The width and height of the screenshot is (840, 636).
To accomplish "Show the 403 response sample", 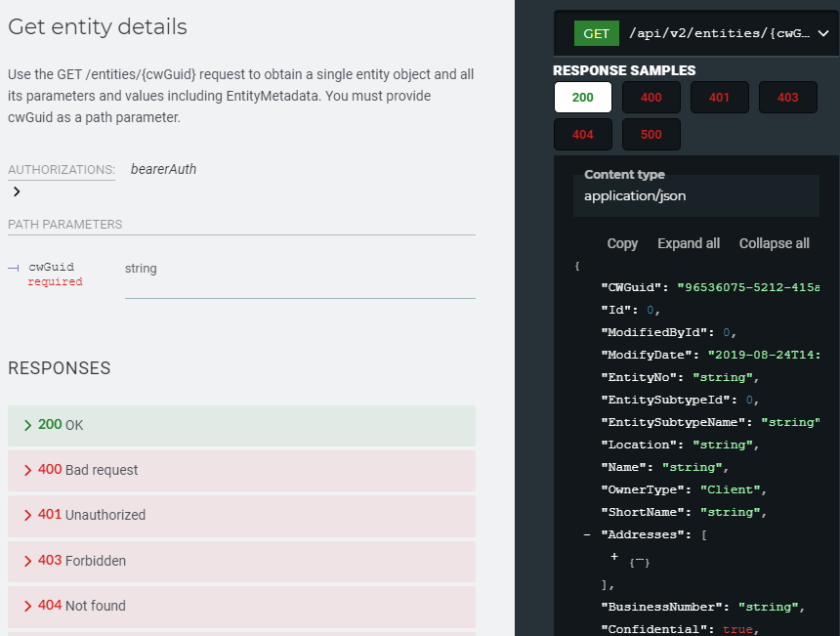I will [x=787, y=98].
